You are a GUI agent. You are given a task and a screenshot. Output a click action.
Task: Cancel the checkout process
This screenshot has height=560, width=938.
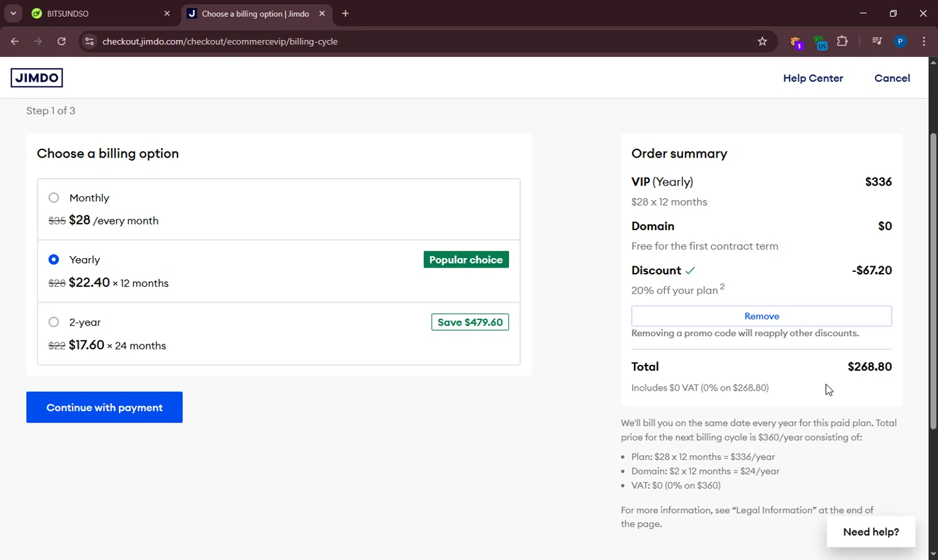892,78
